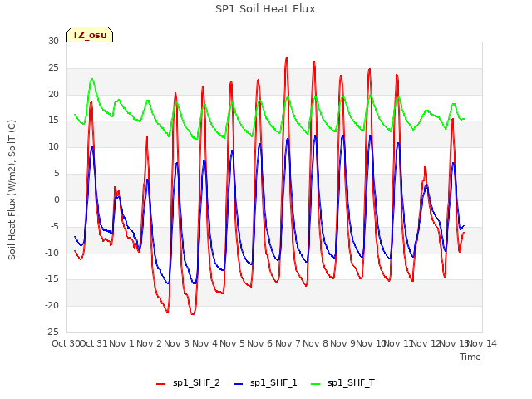Click the 0 y-axis tick label

pyautogui.click(x=57, y=199)
